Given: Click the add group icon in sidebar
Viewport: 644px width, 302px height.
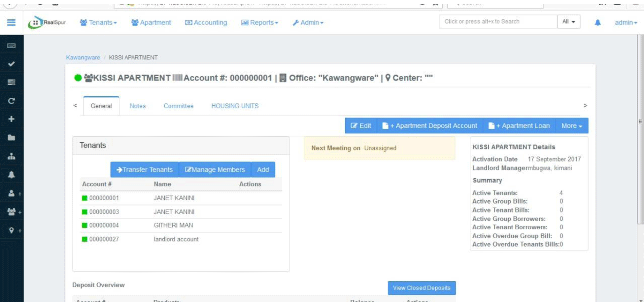Looking at the screenshot, I should point(14,212).
